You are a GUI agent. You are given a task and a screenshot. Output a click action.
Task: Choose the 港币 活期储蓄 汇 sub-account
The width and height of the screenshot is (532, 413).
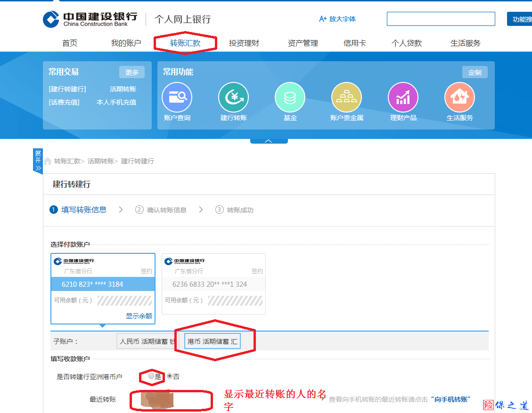213,341
